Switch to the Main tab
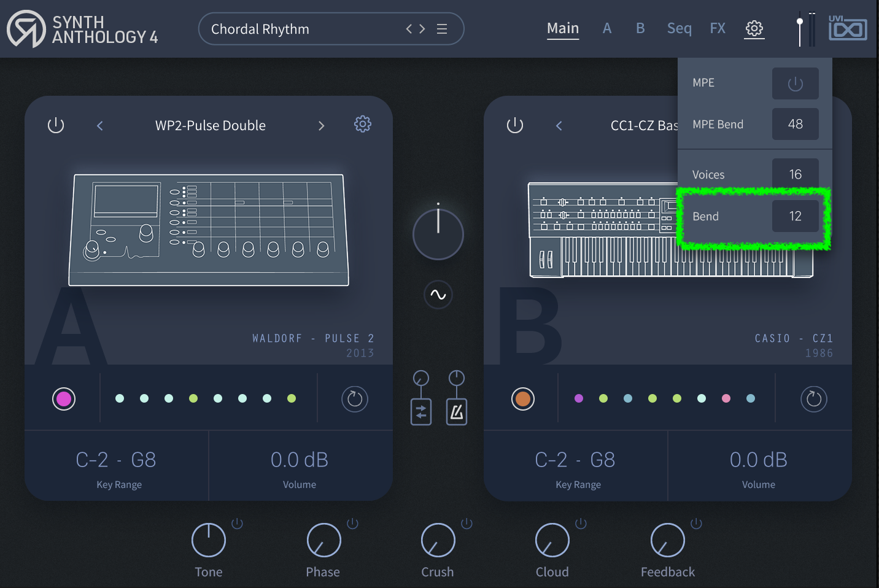Viewport: 879px width, 588px height. [x=563, y=28]
